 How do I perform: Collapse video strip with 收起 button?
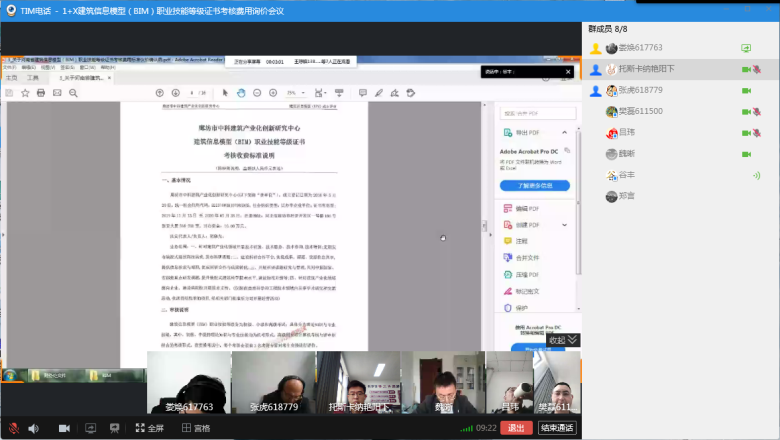click(x=563, y=340)
